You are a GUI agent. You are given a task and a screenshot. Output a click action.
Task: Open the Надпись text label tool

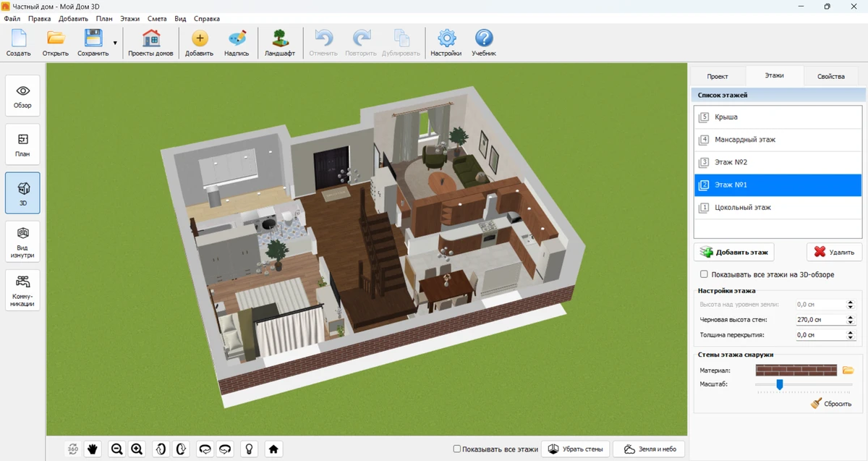coord(237,43)
